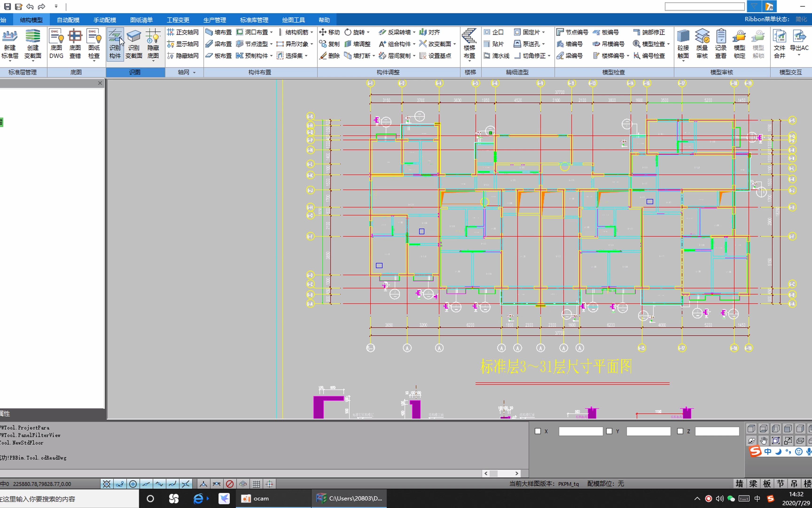Enable the X coordinate checkbox
This screenshot has height=508, width=812.
pos(538,431)
